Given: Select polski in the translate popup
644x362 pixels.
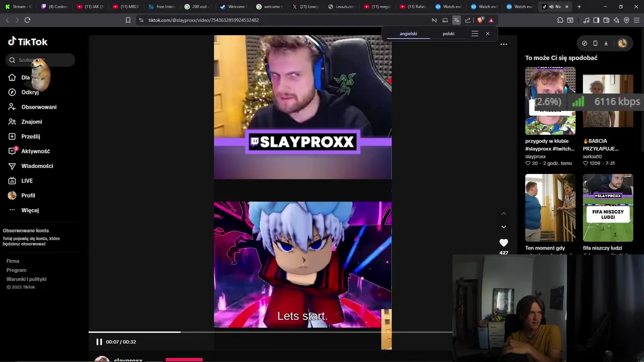Looking at the screenshot, I should pyautogui.click(x=448, y=34).
